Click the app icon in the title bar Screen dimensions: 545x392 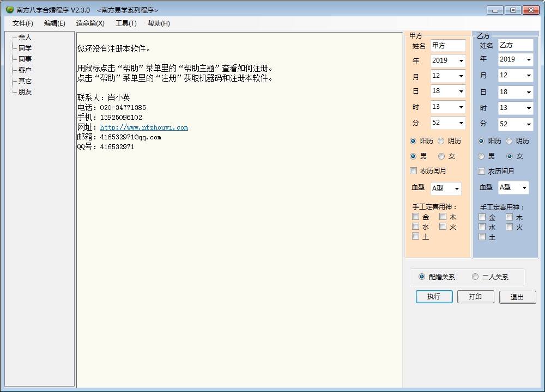10,10
